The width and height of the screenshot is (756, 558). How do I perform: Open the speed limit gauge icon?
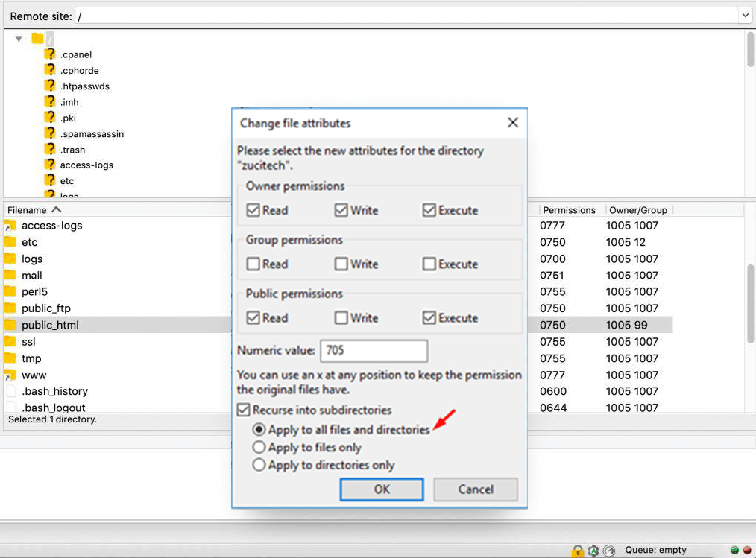pos(609,551)
